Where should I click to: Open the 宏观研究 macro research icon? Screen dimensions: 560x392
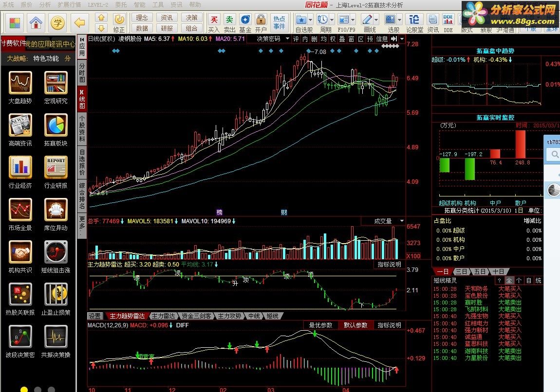(x=56, y=83)
